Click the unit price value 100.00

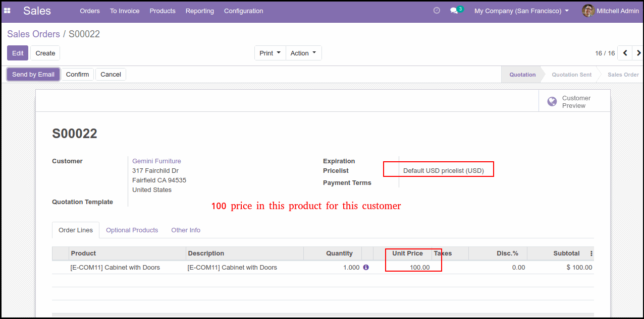(x=420, y=268)
